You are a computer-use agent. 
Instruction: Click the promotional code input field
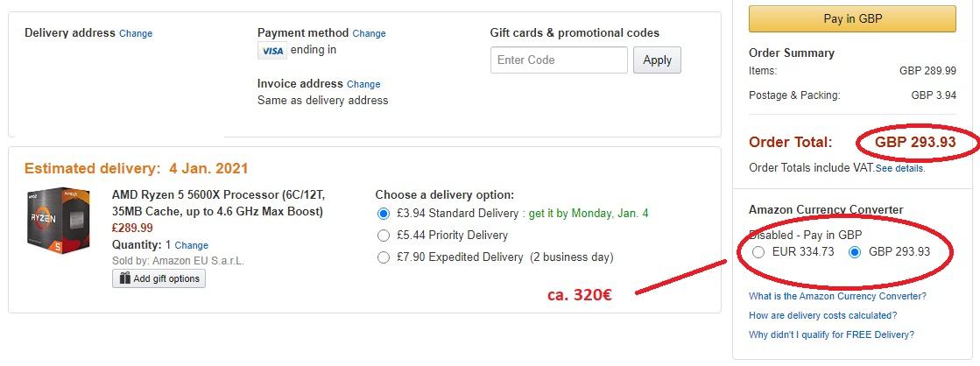[x=559, y=60]
